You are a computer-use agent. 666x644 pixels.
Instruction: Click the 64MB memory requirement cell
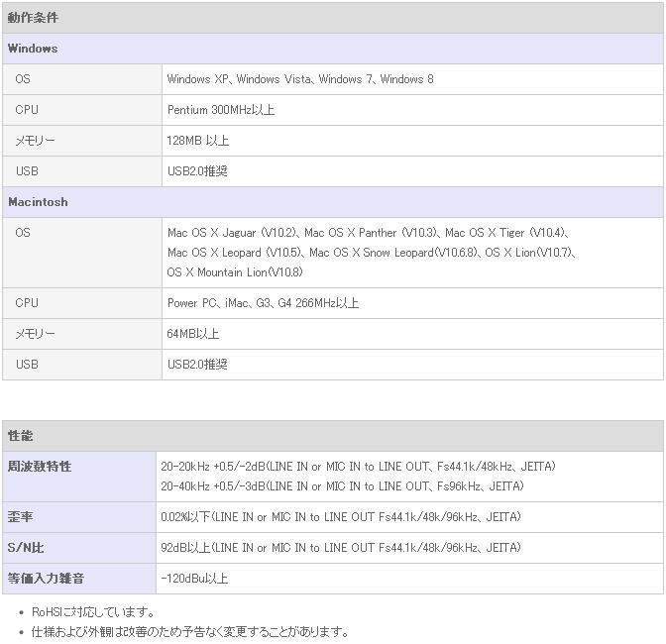click(x=412, y=334)
